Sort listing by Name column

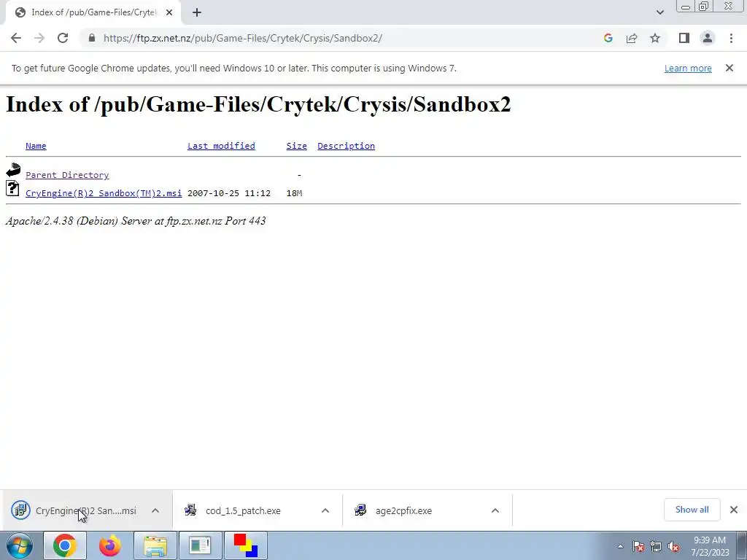(x=36, y=146)
